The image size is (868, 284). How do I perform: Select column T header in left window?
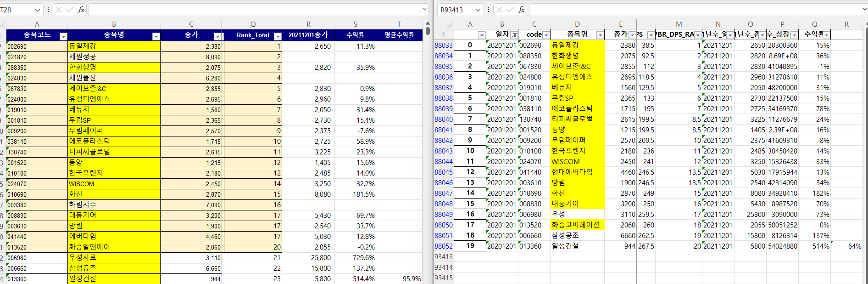tap(399, 24)
